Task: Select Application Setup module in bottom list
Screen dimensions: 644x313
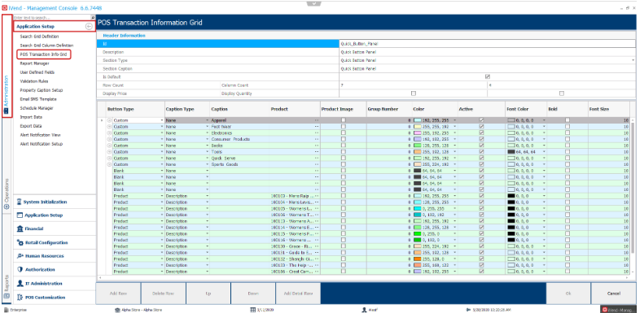Action: coord(55,215)
